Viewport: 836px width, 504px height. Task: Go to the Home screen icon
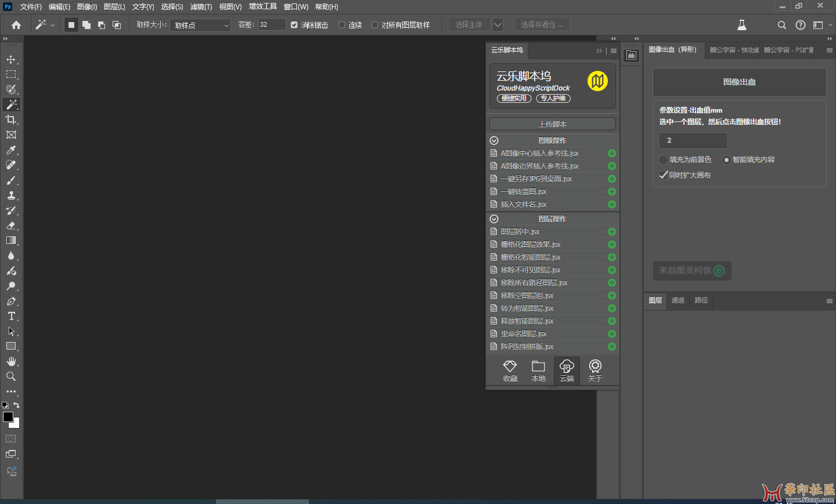[16, 25]
